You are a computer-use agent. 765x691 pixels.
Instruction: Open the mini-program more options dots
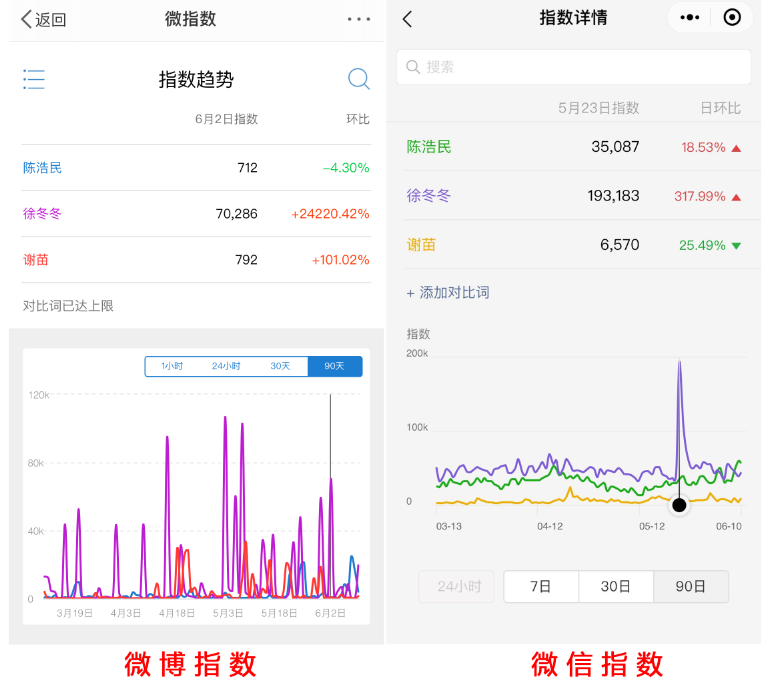point(689,18)
